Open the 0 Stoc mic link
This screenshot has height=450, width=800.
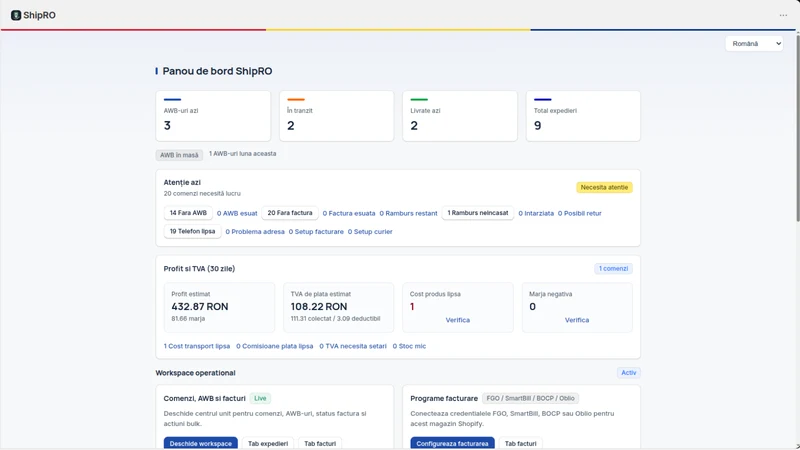click(409, 346)
